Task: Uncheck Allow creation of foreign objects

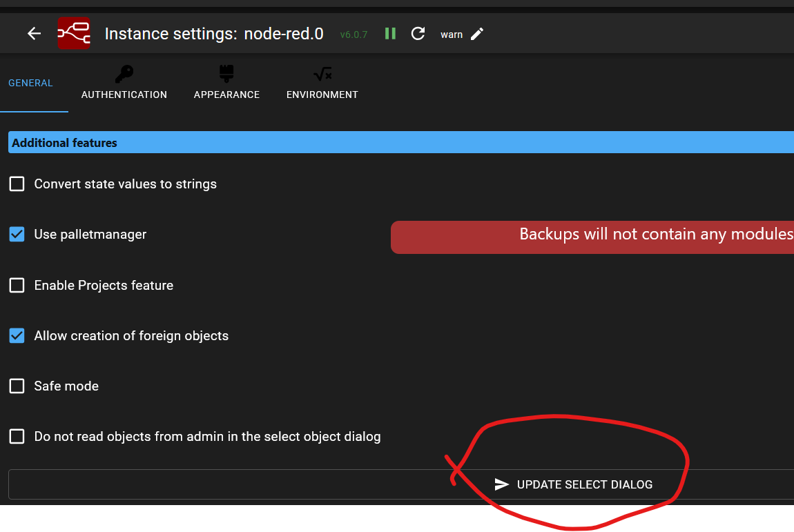Action: (x=17, y=336)
